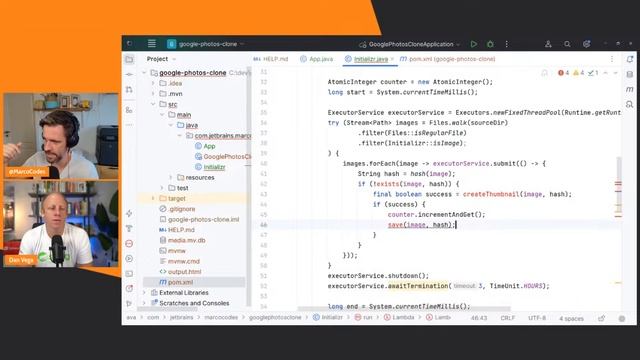The height and width of the screenshot is (360, 640).
Task: Toggle read-only lock icon in status bar
Action: tap(602, 318)
